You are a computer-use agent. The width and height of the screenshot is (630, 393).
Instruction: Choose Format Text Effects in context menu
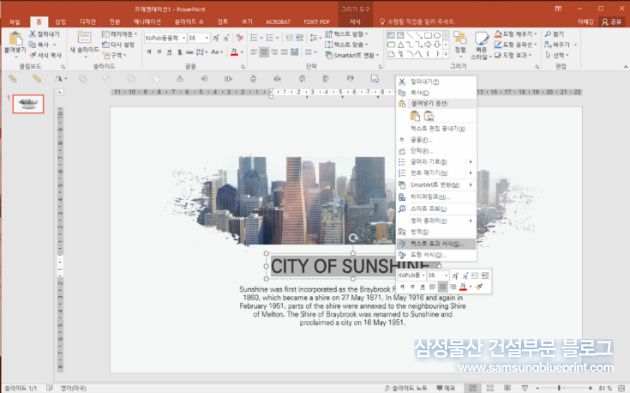pos(436,244)
